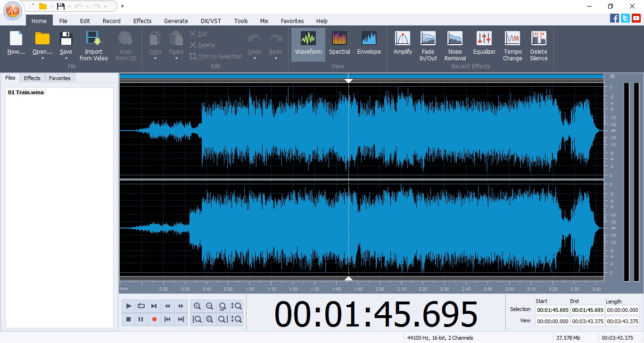This screenshot has width=644, height=343.
Task: Open the Mix ribbon tab
Action: tap(264, 21)
